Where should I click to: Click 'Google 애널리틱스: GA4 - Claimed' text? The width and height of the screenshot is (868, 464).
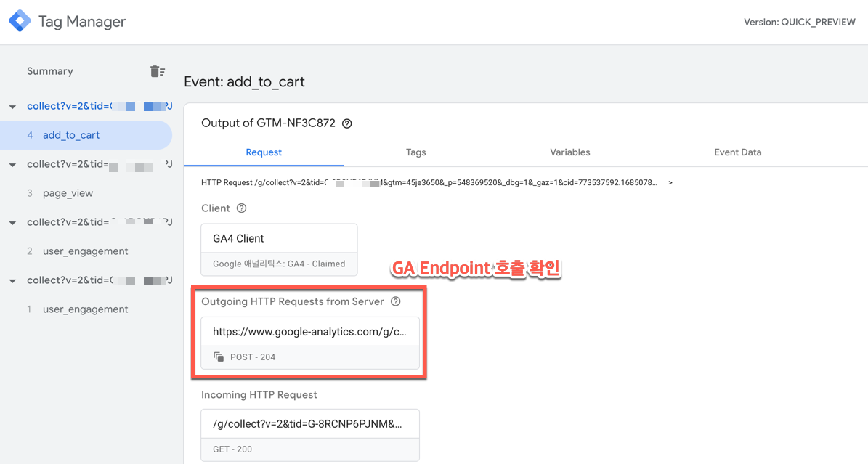click(279, 264)
